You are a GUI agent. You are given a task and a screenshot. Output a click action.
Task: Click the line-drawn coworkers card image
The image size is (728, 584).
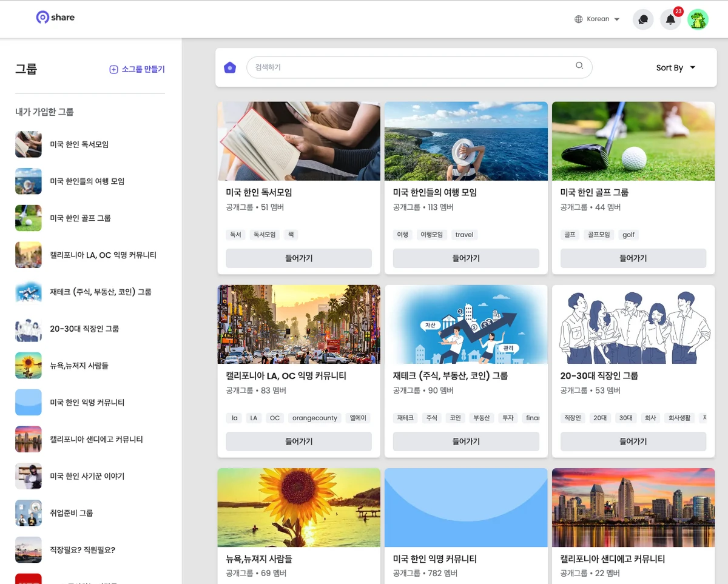point(633,324)
